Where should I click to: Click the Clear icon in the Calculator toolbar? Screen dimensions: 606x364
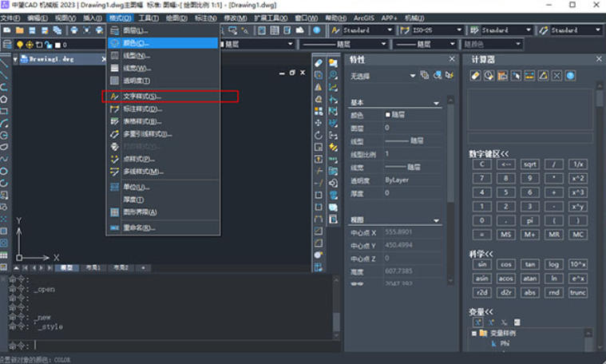(x=475, y=76)
